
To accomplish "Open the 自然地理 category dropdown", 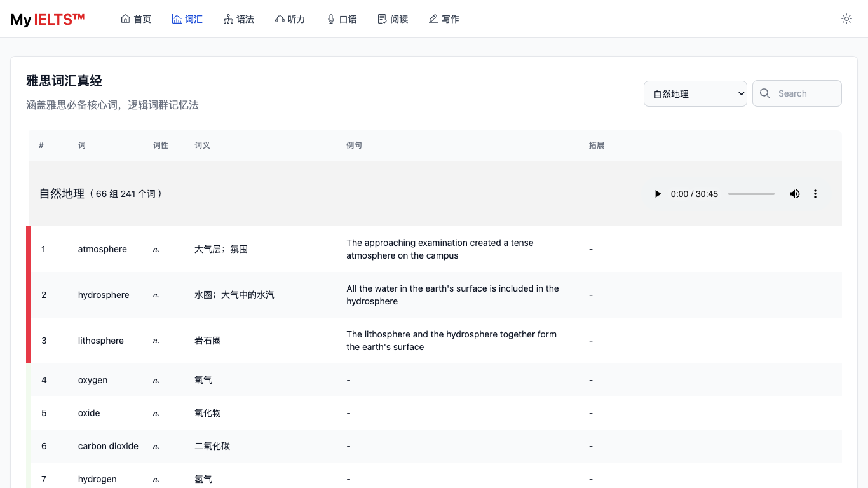I will [x=695, y=93].
